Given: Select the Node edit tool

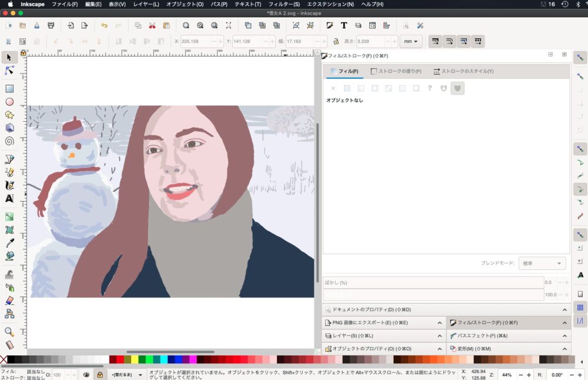Looking at the screenshot, I should click(9, 71).
